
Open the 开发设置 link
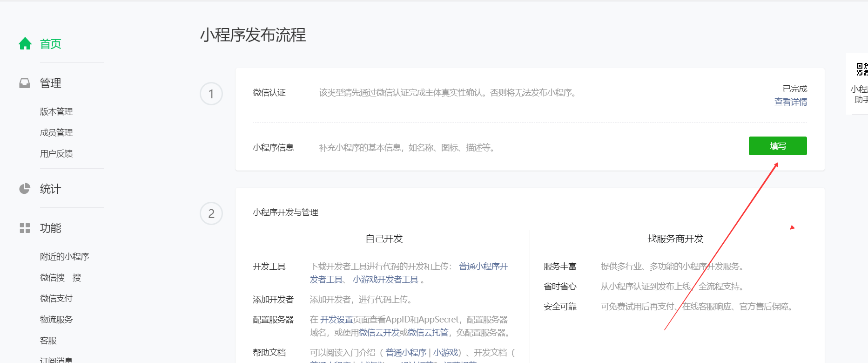tap(336, 319)
